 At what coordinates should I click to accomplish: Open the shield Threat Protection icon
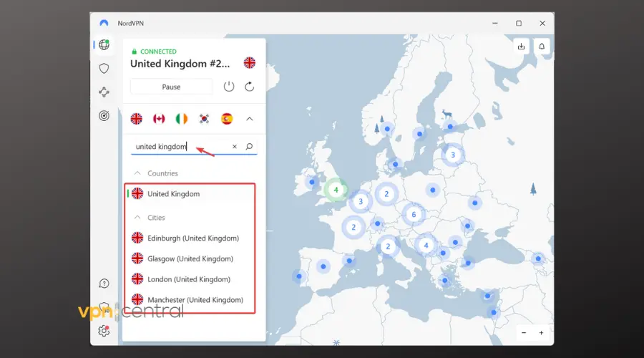pyautogui.click(x=104, y=68)
